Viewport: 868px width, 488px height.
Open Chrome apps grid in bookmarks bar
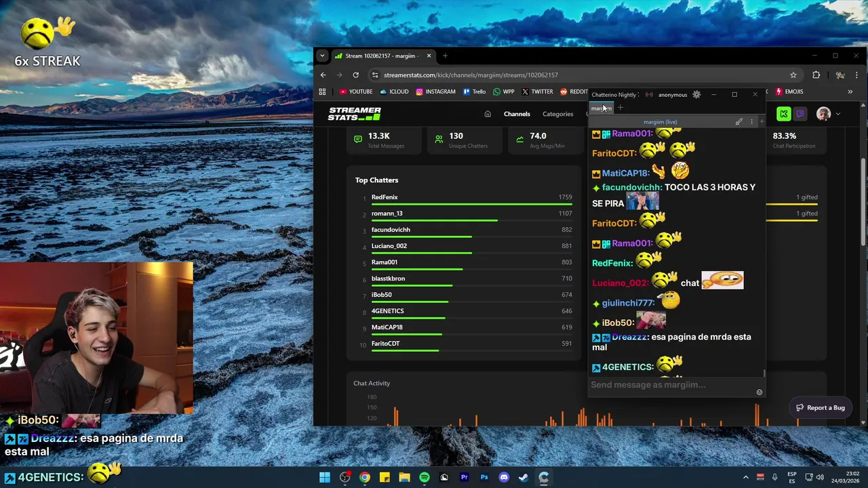point(323,91)
